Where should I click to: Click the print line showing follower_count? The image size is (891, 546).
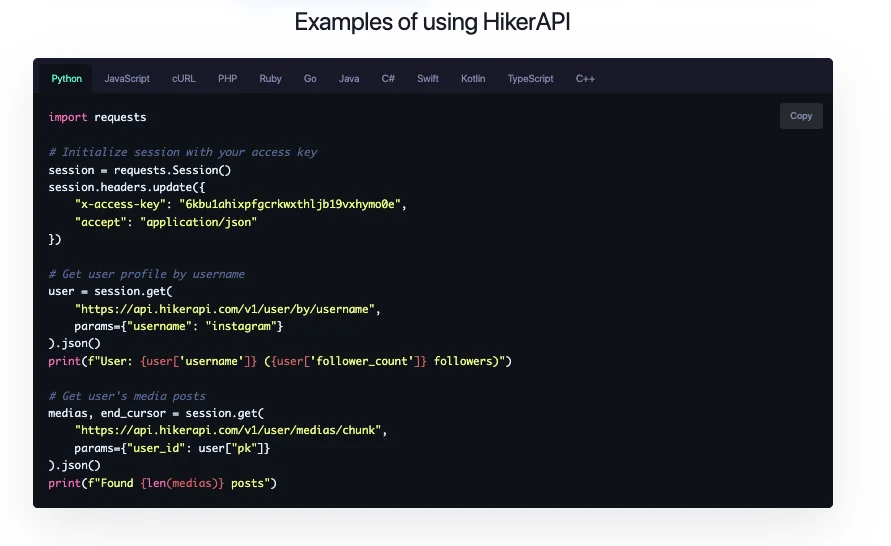coord(280,361)
